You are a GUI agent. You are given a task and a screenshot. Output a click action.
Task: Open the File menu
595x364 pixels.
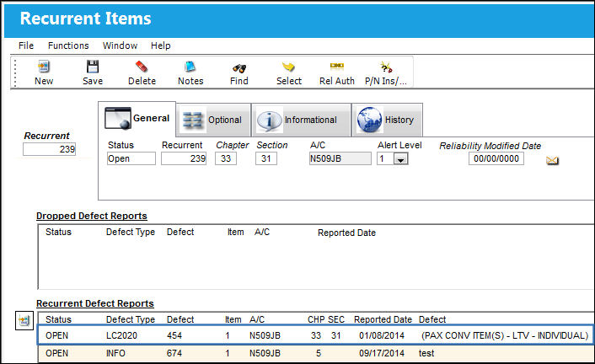click(26, 45)
